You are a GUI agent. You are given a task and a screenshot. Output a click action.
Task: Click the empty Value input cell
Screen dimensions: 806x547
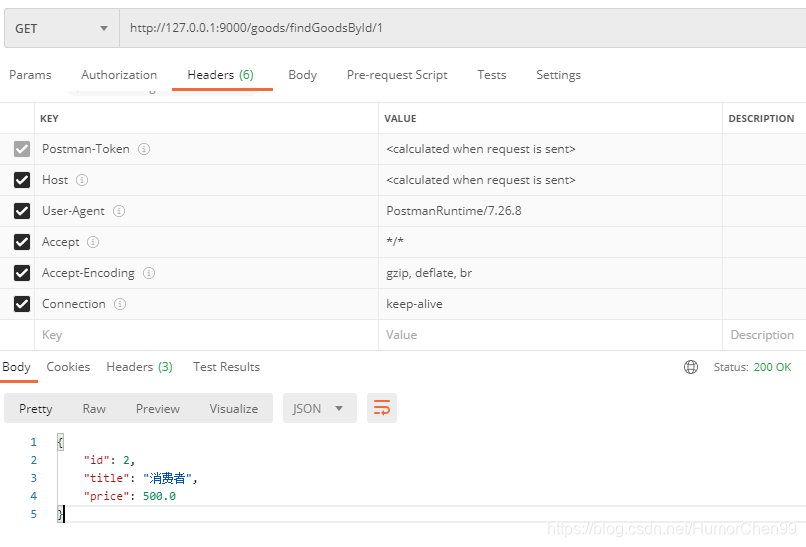(x=551, y=335)
